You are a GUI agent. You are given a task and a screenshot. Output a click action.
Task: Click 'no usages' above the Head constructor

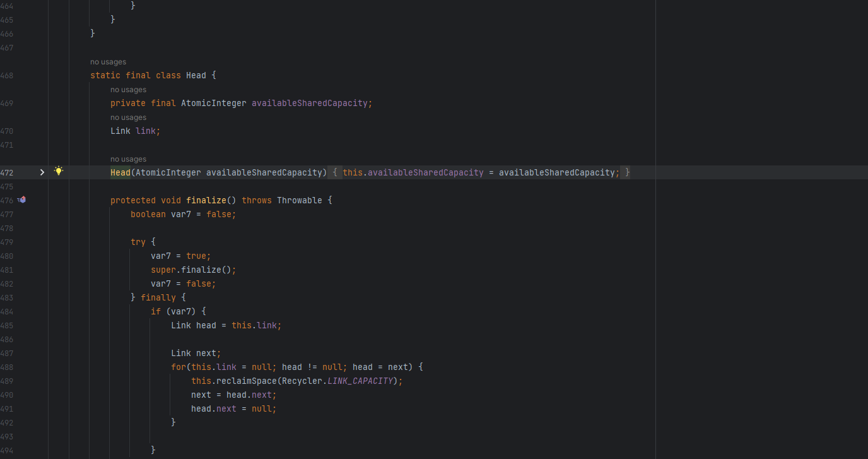point(128,158)
